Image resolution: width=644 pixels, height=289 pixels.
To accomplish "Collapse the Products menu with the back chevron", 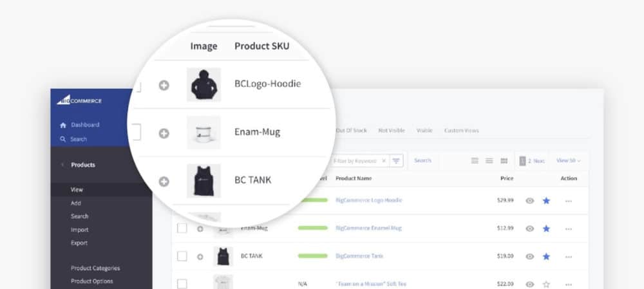I will pos(62,165).
